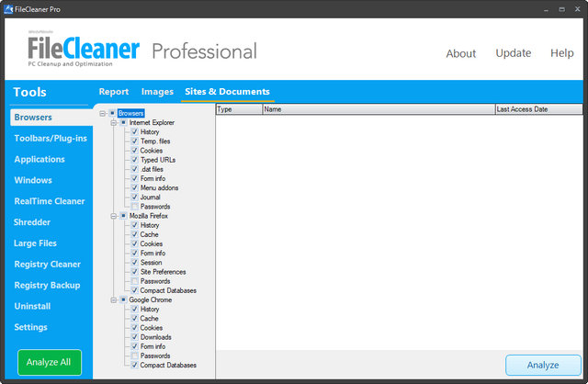Enable Internet Explorer Passwords checkbox
This screenshot has width=588, height=384.
click(135, 207)
